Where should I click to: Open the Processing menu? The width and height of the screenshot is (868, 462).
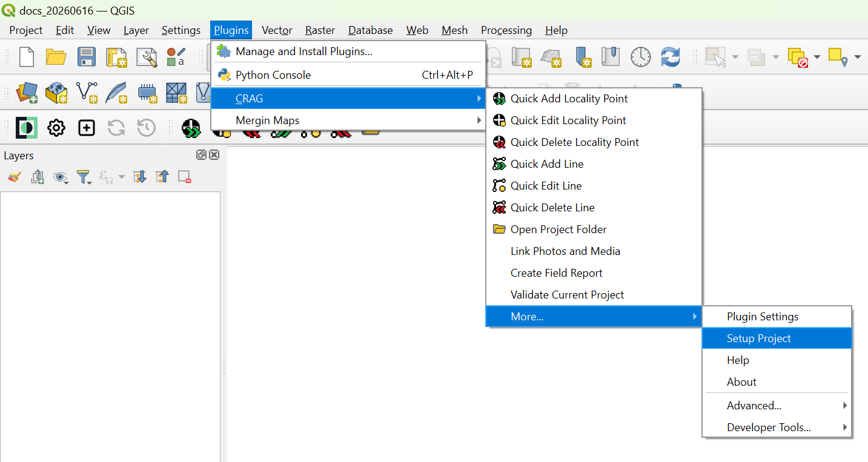pyautogui.click(x=506, y=30)
